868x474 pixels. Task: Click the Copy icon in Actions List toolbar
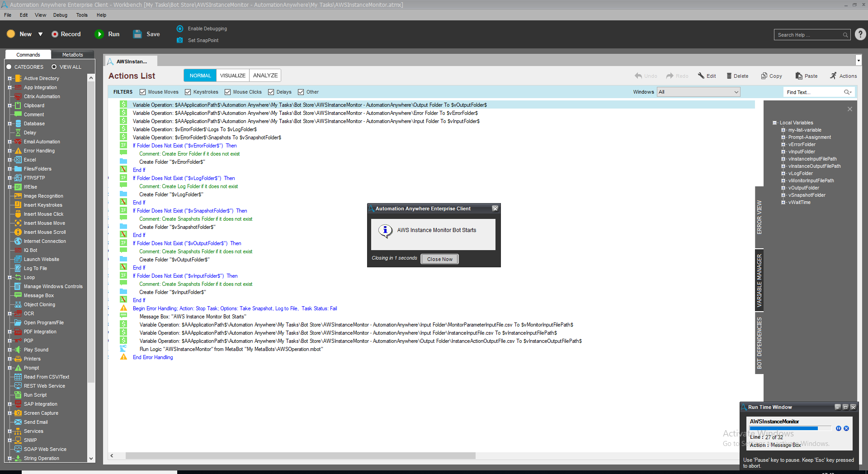(x=764, y=76)
